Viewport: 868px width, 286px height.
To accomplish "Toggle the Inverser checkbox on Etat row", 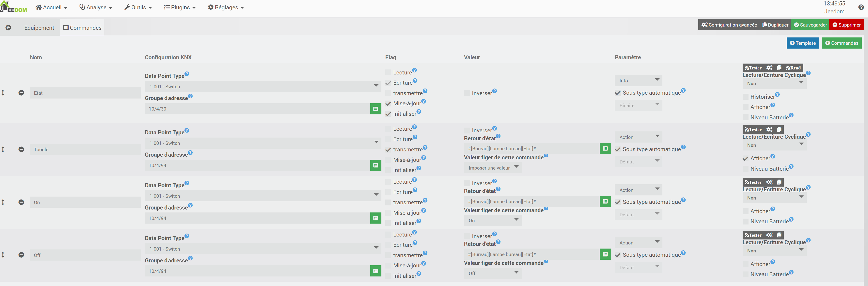I will [x=467, y=93].
